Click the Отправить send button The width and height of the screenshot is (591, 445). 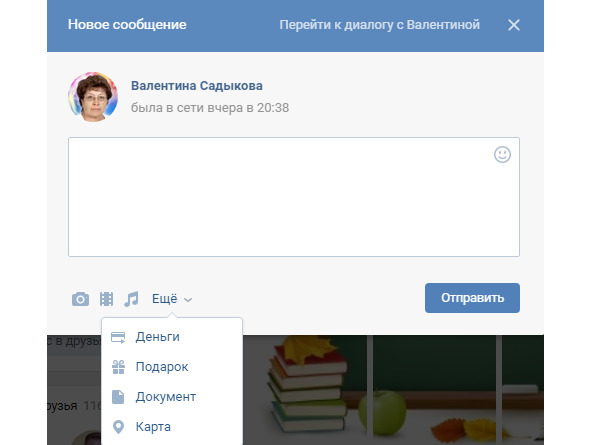pyautogui.click(x=472, y=298)
